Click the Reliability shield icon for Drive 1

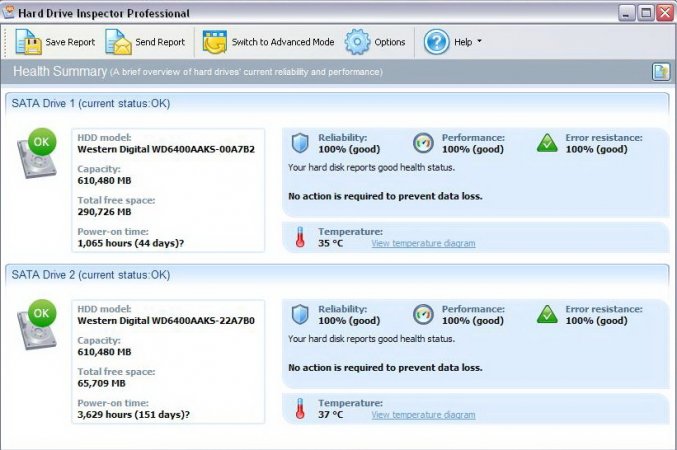tap(300, 143)
